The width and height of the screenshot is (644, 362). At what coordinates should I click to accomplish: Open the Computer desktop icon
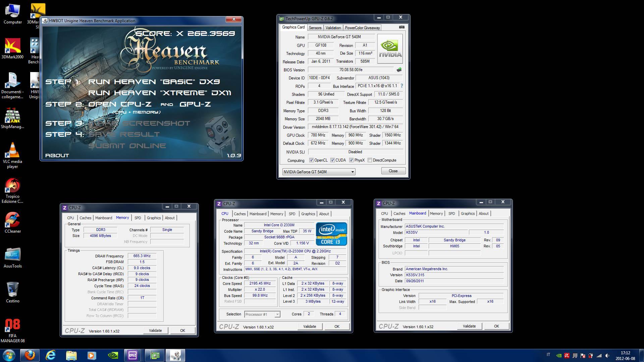(x=13, y=14)
